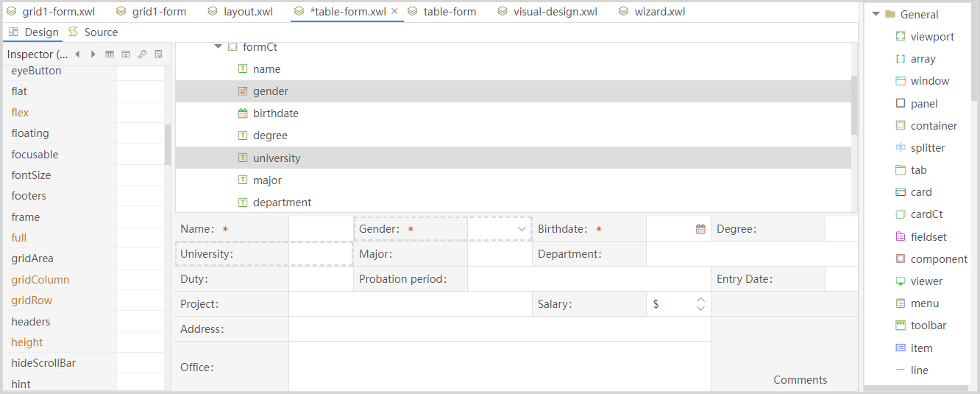Select the viewport component icon in palette
The image size is (980, 394).
(901, 37)
